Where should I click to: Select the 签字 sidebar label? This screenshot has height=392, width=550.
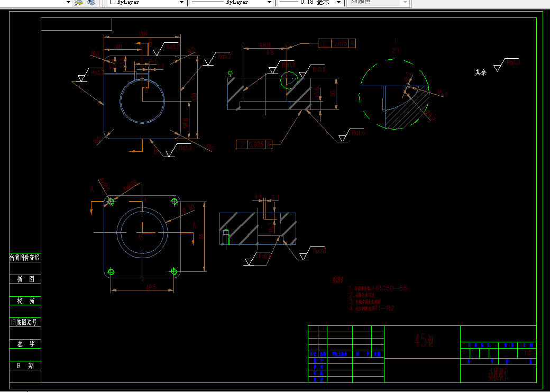click(x=26, y=344)
